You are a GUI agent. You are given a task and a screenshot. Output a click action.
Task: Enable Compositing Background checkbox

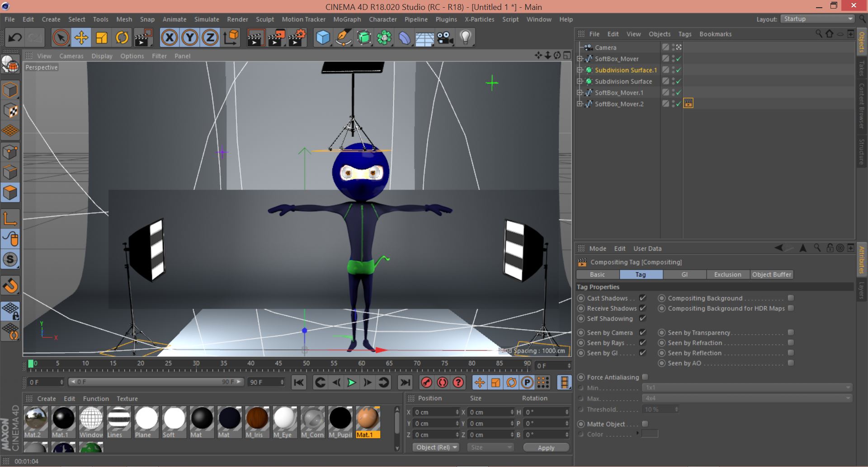click(x=791, y=298)
